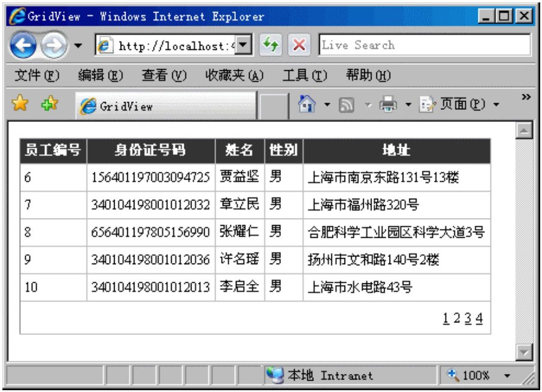Image resolution: width=542 pixels, height=392 pixels.
Task: Click name cell 李启全
Action: (239, 286)
